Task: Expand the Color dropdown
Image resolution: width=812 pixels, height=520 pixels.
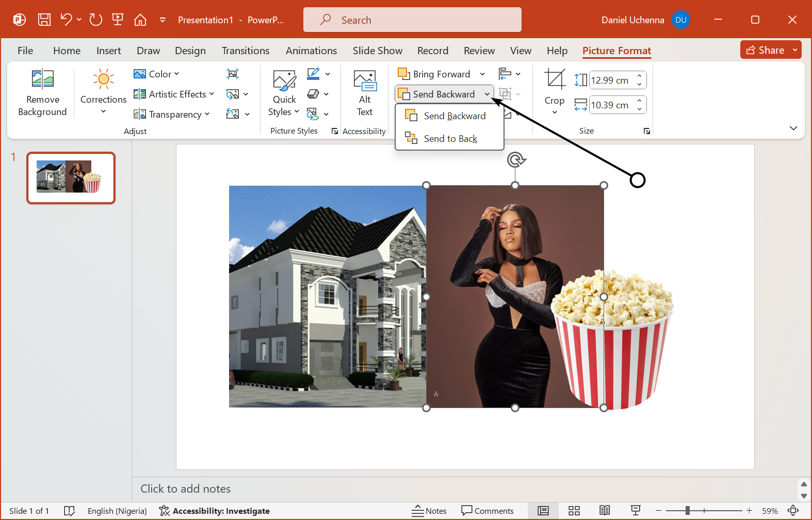Action: (157, 74)
